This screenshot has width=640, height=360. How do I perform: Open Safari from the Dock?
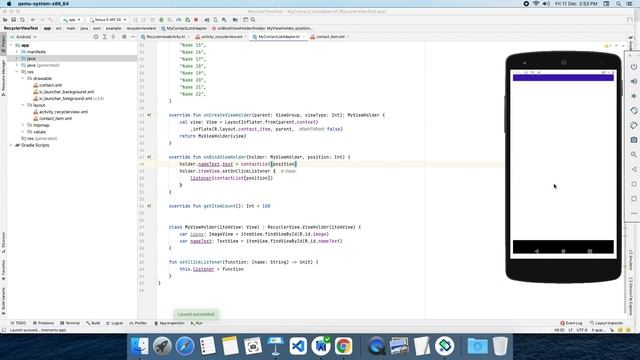click(185, 346)
